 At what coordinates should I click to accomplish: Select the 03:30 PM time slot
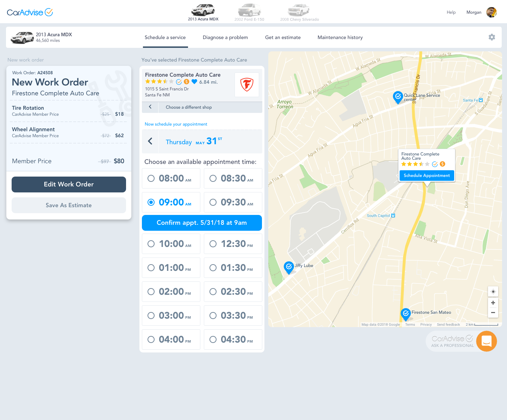[233, 316]
